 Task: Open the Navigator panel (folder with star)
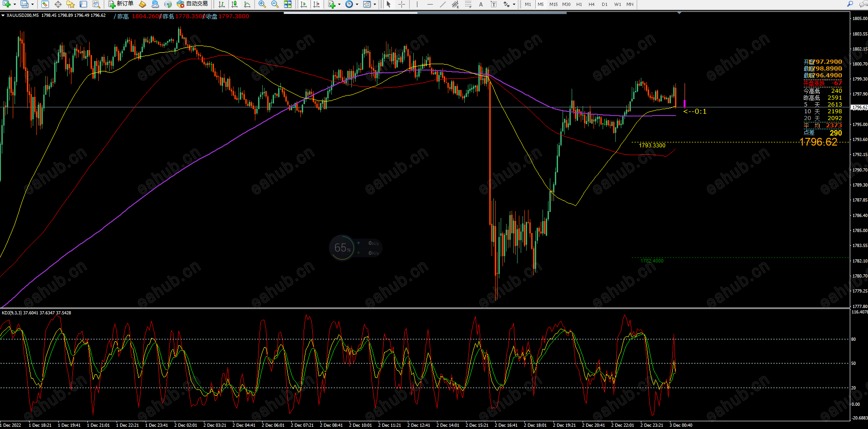click(x=71, y=4)
